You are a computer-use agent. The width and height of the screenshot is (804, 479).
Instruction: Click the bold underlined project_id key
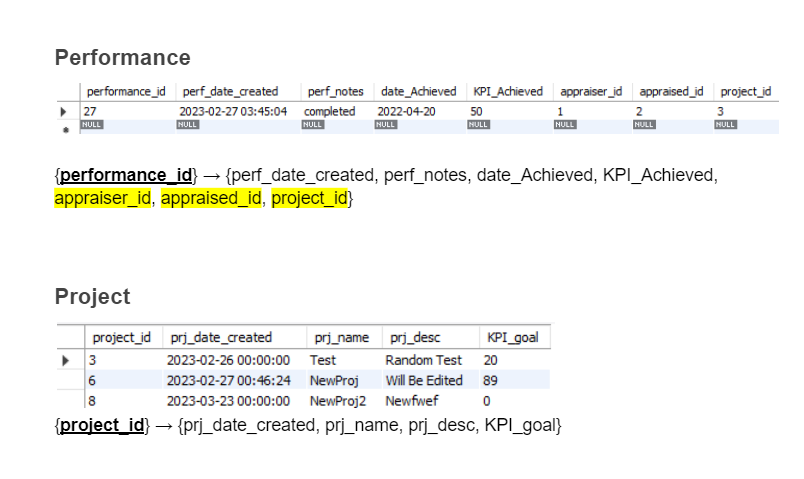[x=102, y=425]
